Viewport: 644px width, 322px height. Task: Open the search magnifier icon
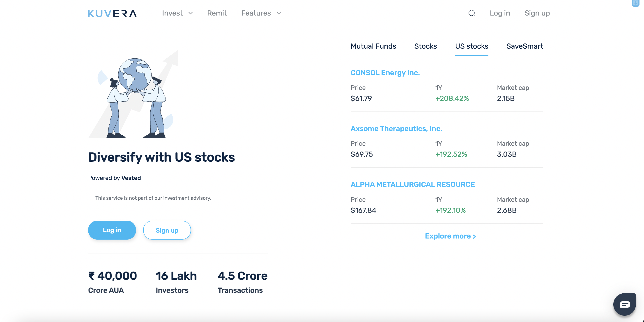[472, 13]
